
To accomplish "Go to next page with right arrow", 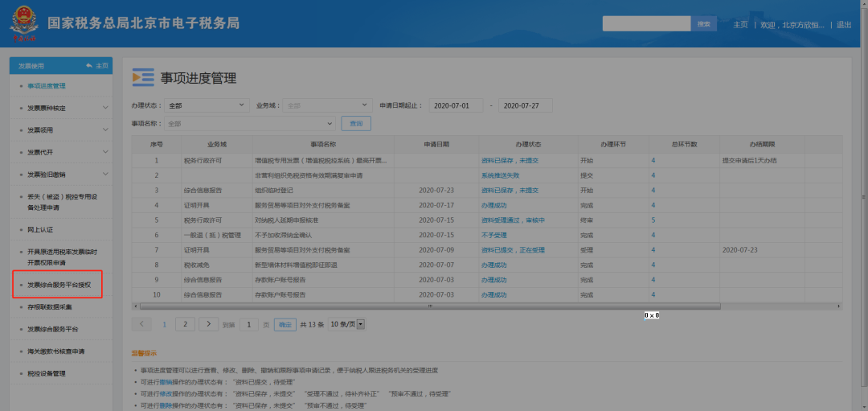I will [208, 325].
